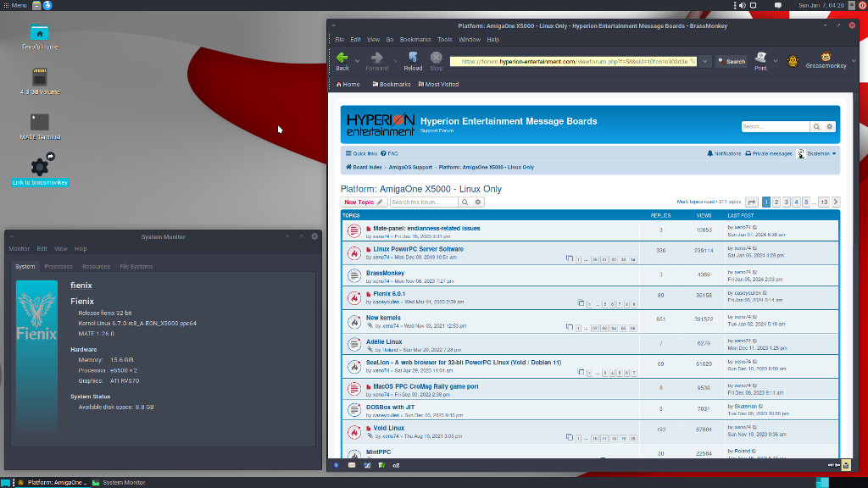Go to Board index breadcrumb
This screenshot has height=488, width=868.
point(364,167)
